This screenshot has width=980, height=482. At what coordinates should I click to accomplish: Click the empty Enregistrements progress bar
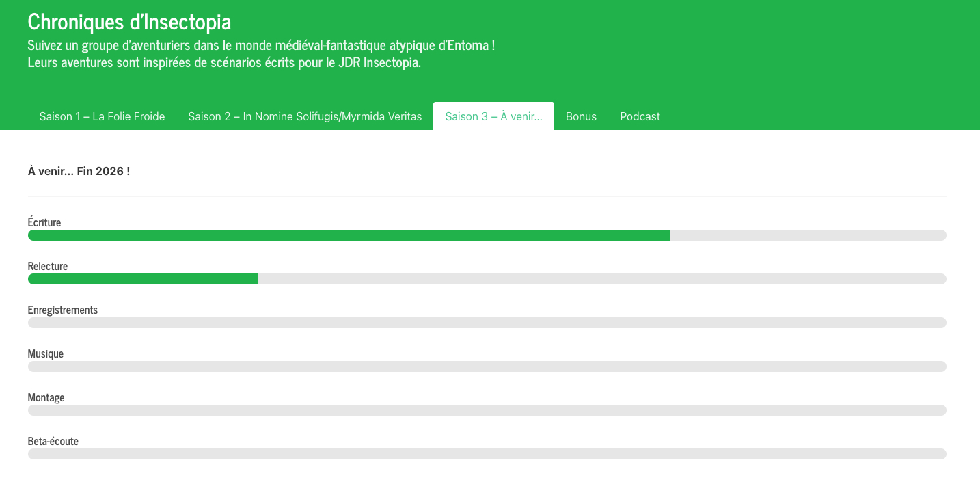pyautogui.click(x=487, y=323)
